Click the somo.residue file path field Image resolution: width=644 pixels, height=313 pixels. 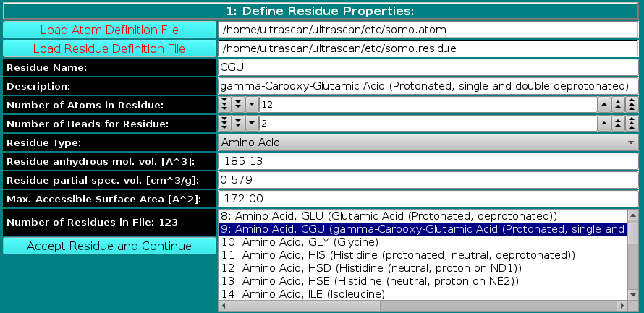tap(428, 48)
